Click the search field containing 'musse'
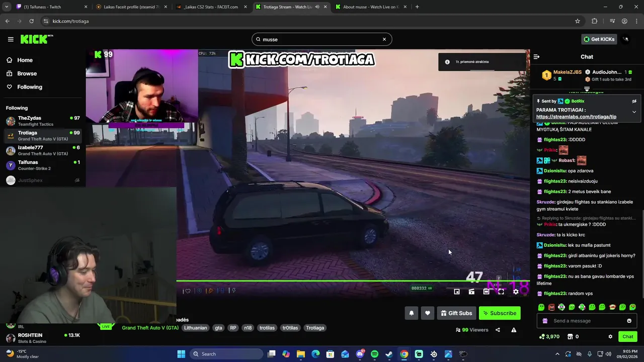Screen dimensions: 644x362 (321, 39)
